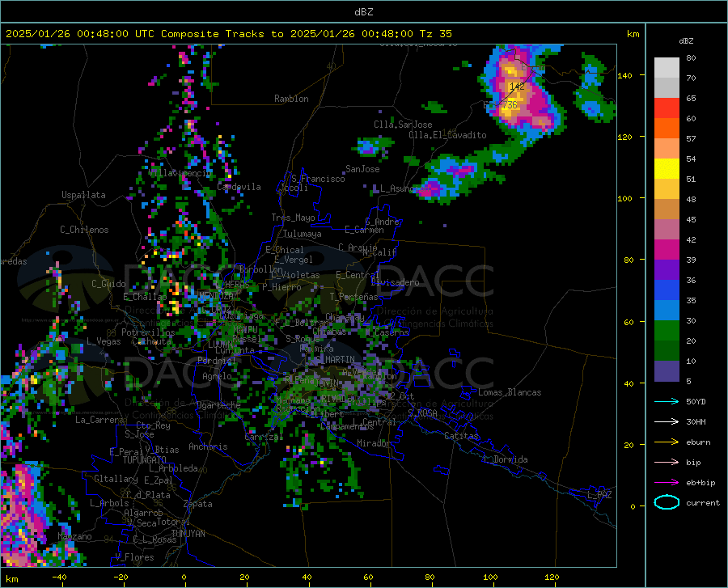728x588 pixels.
Task: Click the 'Catitas' map label
Action: [461, 436]
